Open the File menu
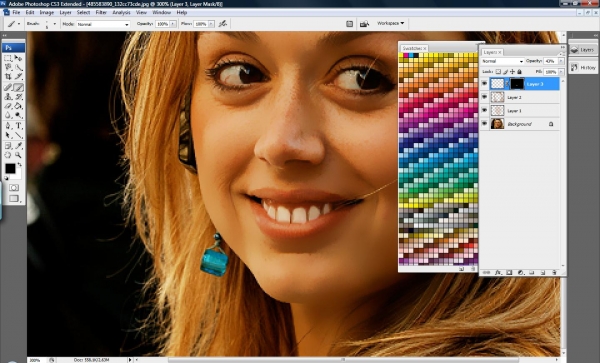 (16, 13)
